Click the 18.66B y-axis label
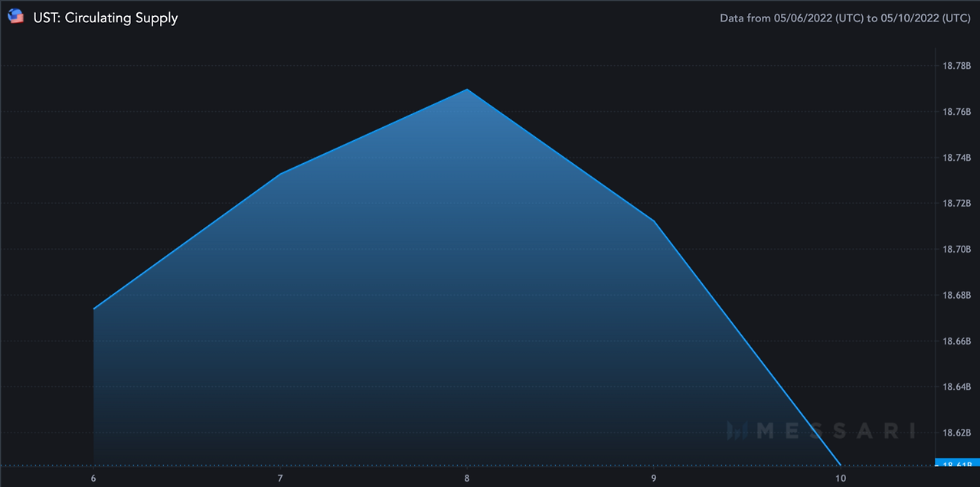Screen dimensions: 980x487 click(x=957, y=341)
